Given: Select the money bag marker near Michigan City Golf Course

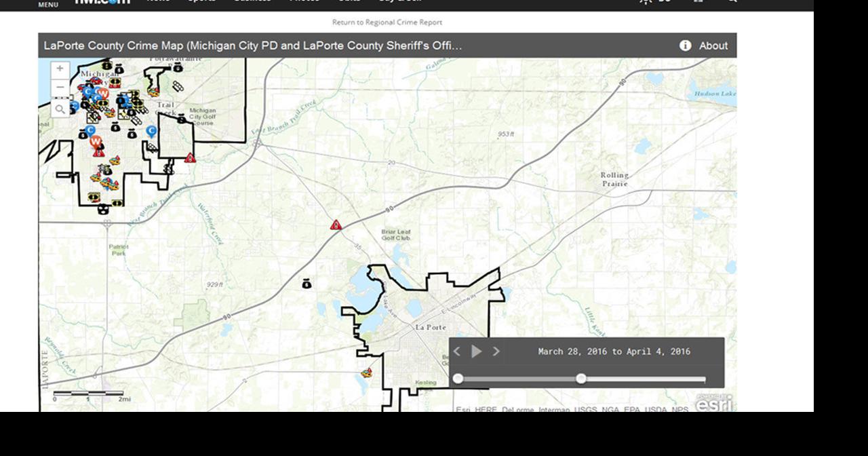Looking at the screenshot, I should coord(181,119).
